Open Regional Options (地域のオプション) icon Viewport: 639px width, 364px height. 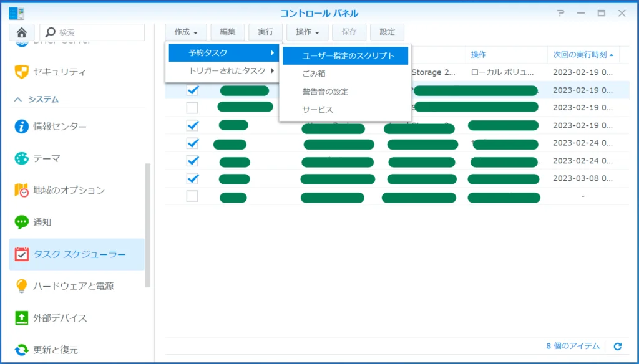(x=22, y=190)
